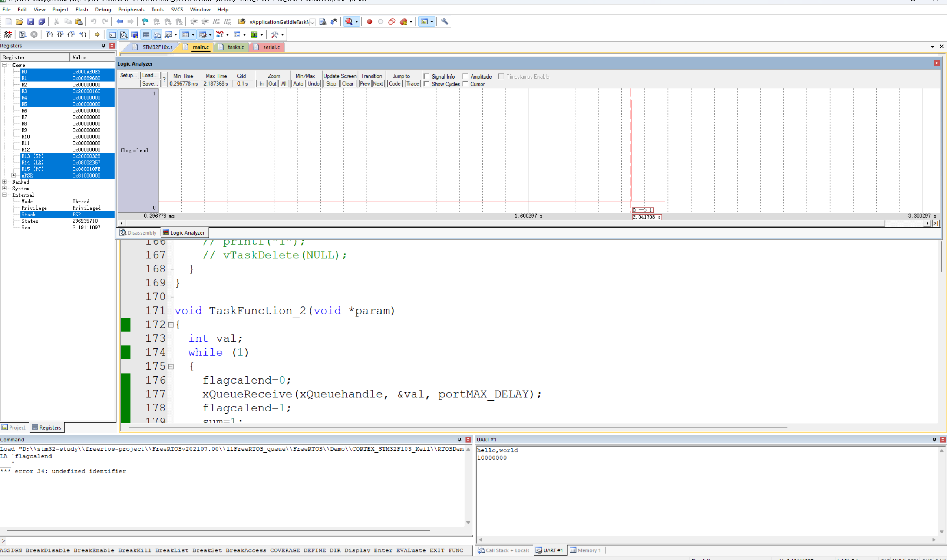Click the Step Into braces icon
This screenshot has width=947, height=560.
(49, 35)
